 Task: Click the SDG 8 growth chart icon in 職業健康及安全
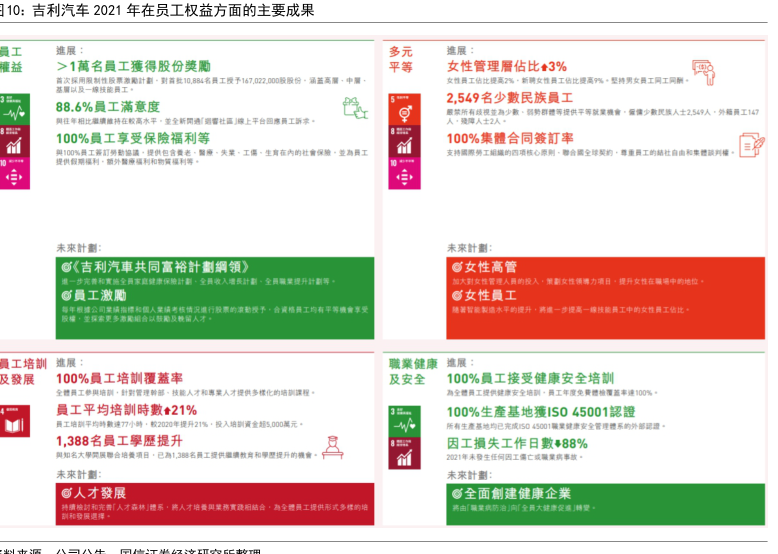tap(402, 454)
